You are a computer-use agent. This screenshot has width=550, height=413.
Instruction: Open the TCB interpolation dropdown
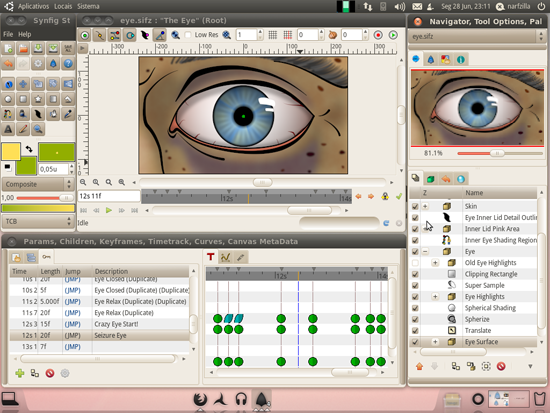(38, 221)
